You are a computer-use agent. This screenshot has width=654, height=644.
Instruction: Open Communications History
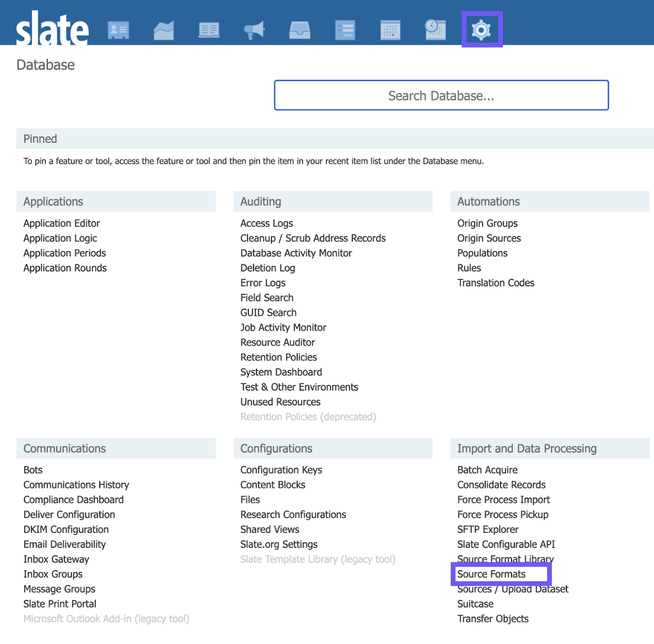(x=76, y=484)
